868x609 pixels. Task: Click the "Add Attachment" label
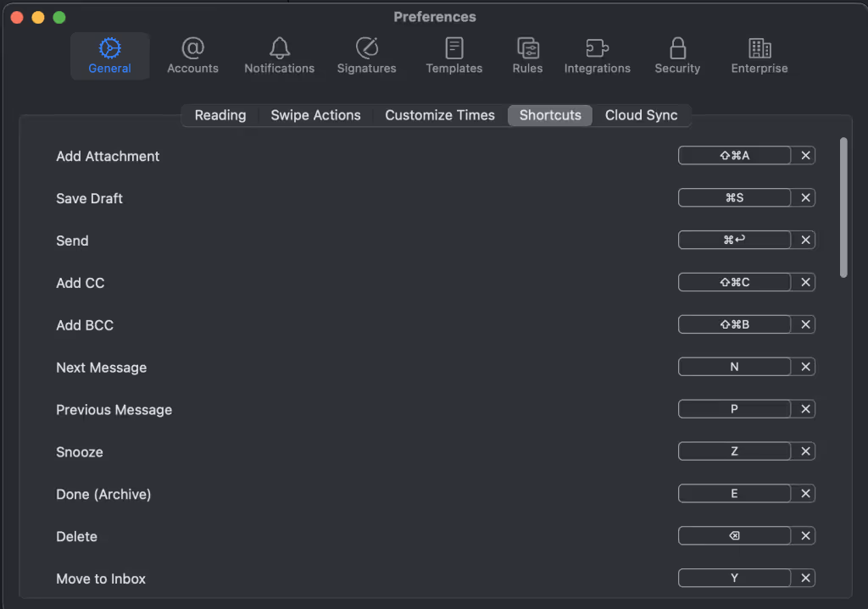pyautogui.click(x=108, y=157)
